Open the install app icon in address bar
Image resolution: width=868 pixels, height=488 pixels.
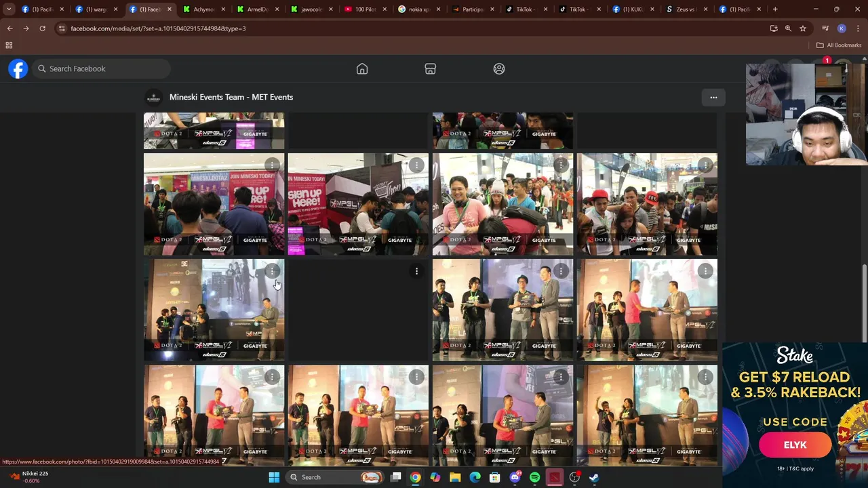(774, 28)
